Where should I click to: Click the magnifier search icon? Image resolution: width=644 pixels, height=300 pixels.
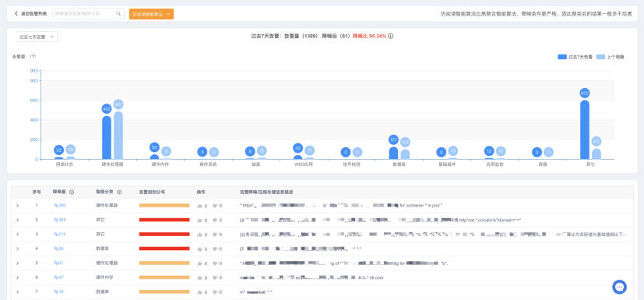tap(118, 13)
